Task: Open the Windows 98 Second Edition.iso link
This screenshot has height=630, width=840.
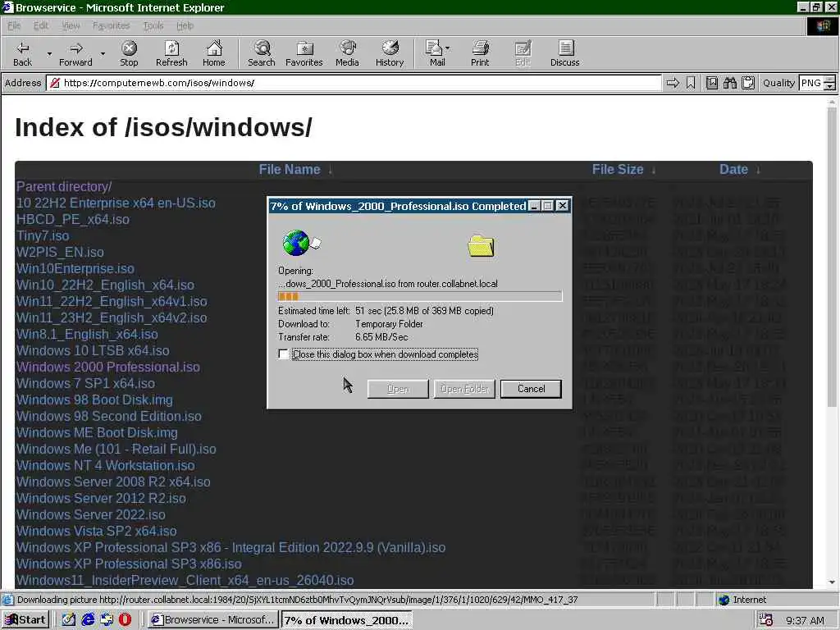Action: pos(109,416)
